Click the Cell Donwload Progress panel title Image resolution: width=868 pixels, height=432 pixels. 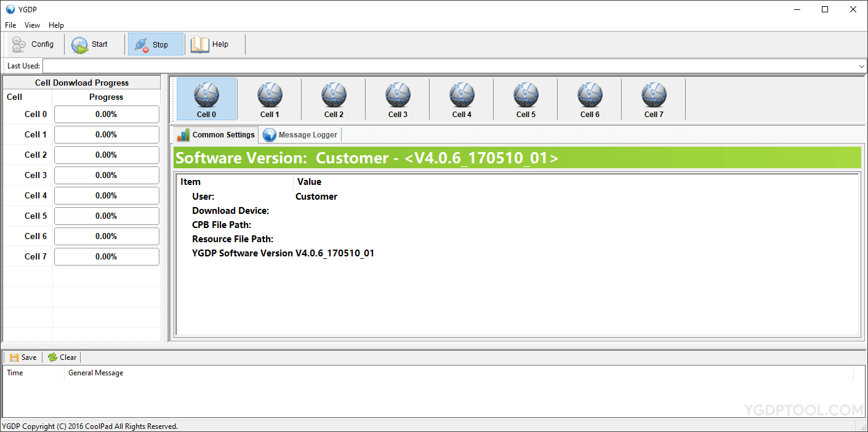click(x=82, y=83)
